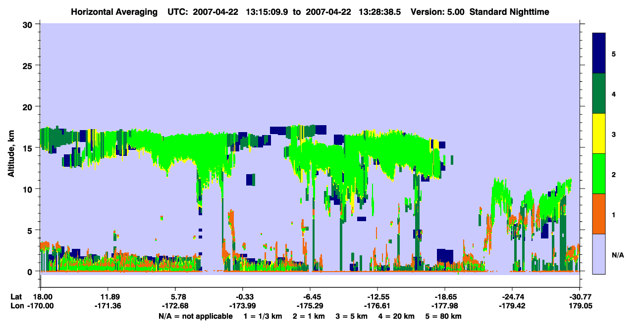Click the 'Lon' row label
Viewport: 644px width, 330px height.
point(17,306)
